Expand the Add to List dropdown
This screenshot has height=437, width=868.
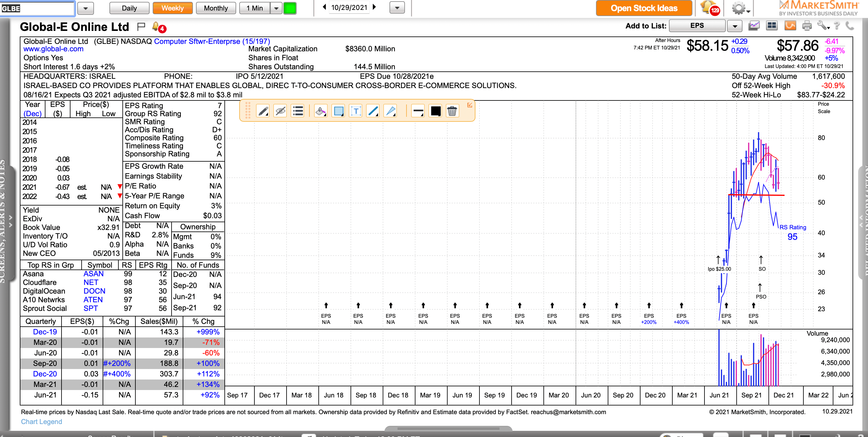[735, 26]
